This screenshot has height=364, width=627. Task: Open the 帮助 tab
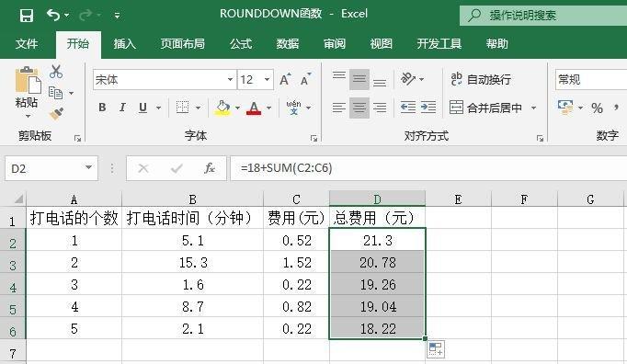(x=497, y=43)
